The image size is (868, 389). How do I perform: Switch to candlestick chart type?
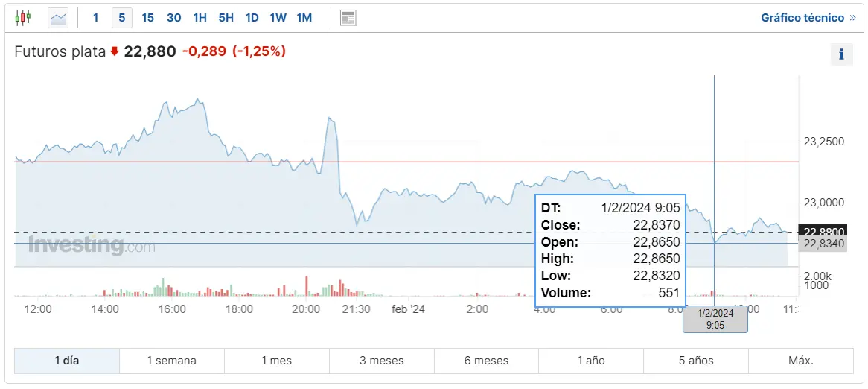coord(23,17)
